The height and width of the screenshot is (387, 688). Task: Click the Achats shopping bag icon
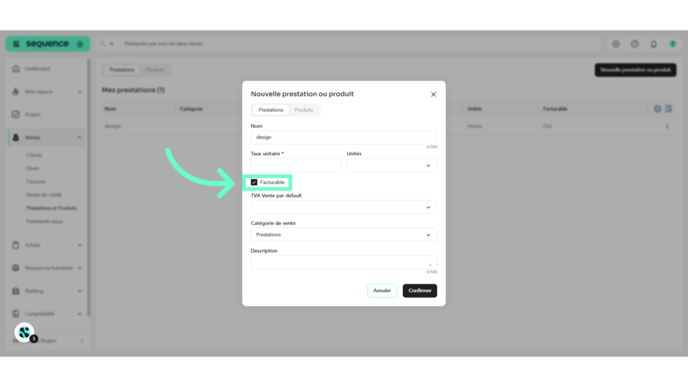point(16,245)
